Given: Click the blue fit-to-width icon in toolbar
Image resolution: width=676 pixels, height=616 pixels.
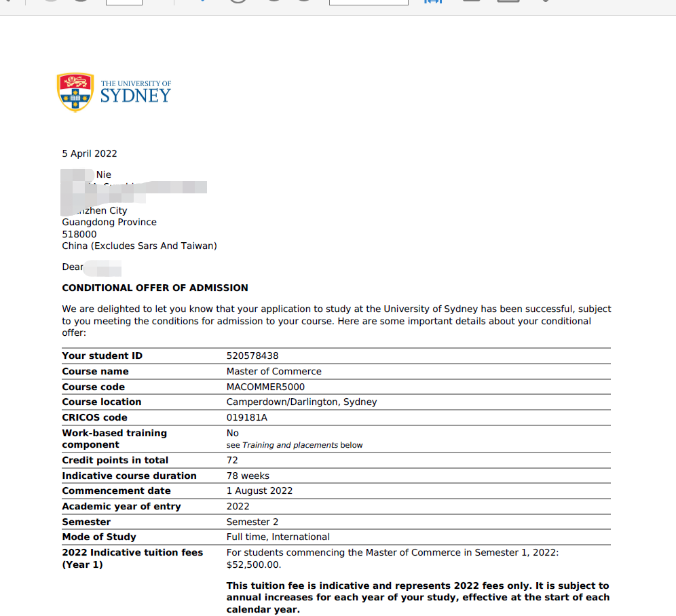Looking at the screenshot, I should click(x=432, y=1).
